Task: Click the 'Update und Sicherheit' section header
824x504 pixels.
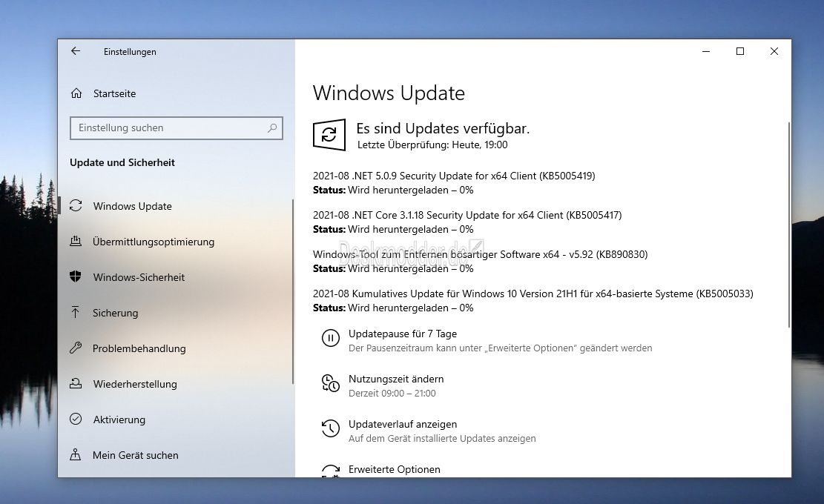Action: 122,163
